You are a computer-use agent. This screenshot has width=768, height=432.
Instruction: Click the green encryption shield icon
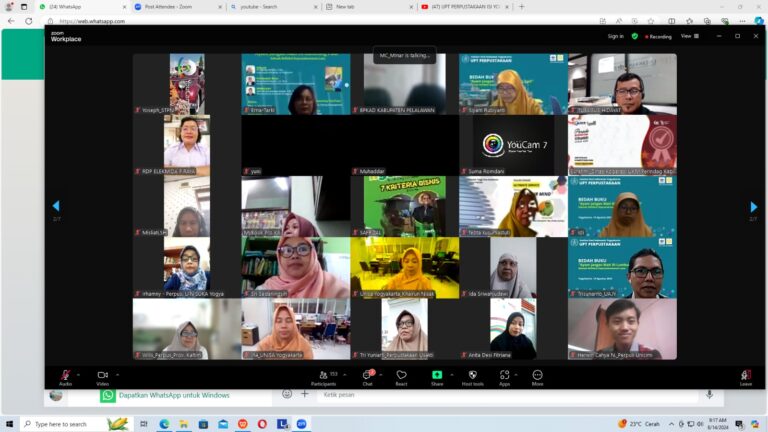point(634,36)
